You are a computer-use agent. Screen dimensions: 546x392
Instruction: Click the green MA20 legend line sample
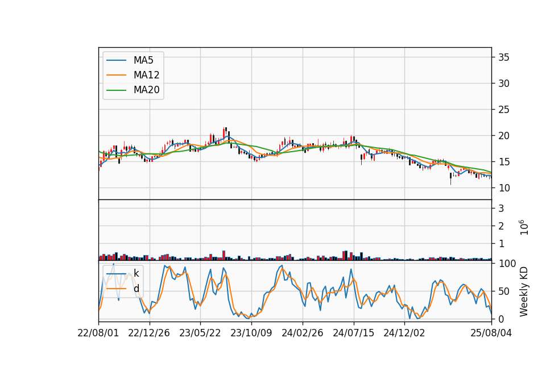tap(116, 90)
